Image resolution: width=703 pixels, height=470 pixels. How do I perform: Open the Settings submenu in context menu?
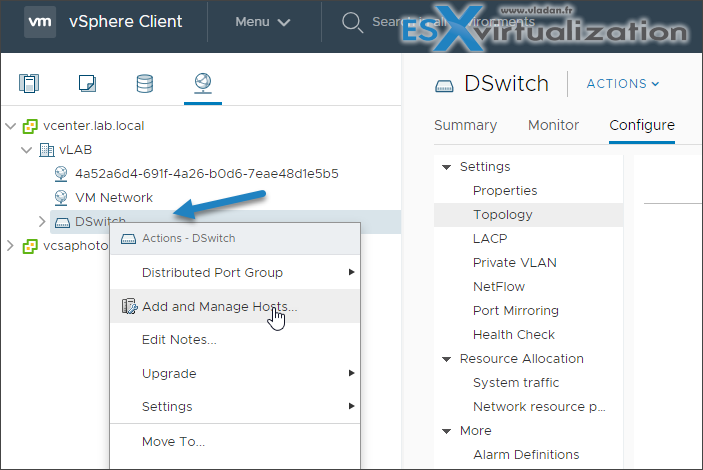tap(235, 406)
